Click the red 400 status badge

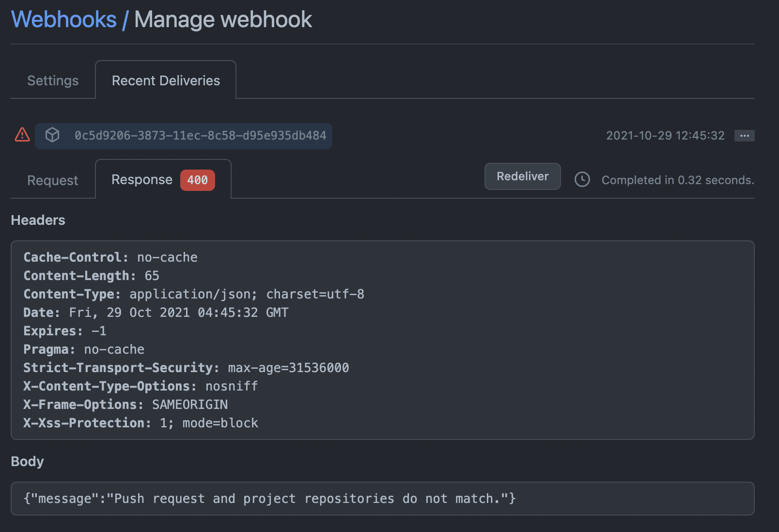197,180
